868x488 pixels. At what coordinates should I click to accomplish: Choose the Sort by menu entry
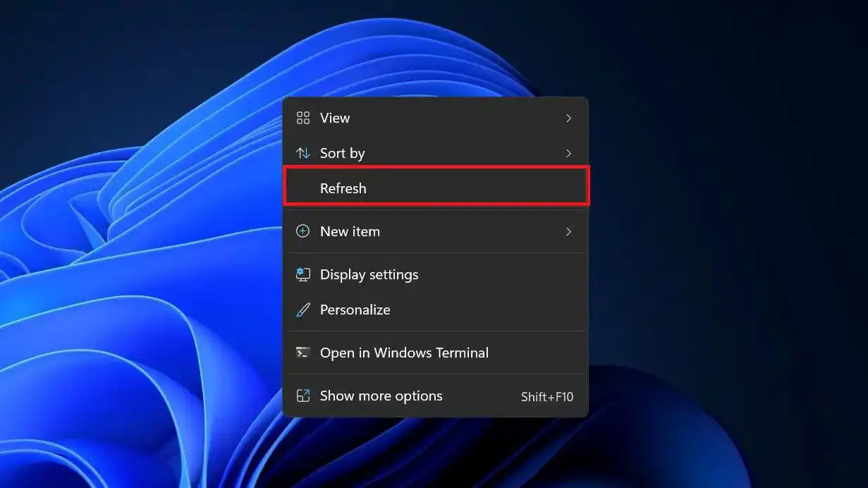(342, 153)
